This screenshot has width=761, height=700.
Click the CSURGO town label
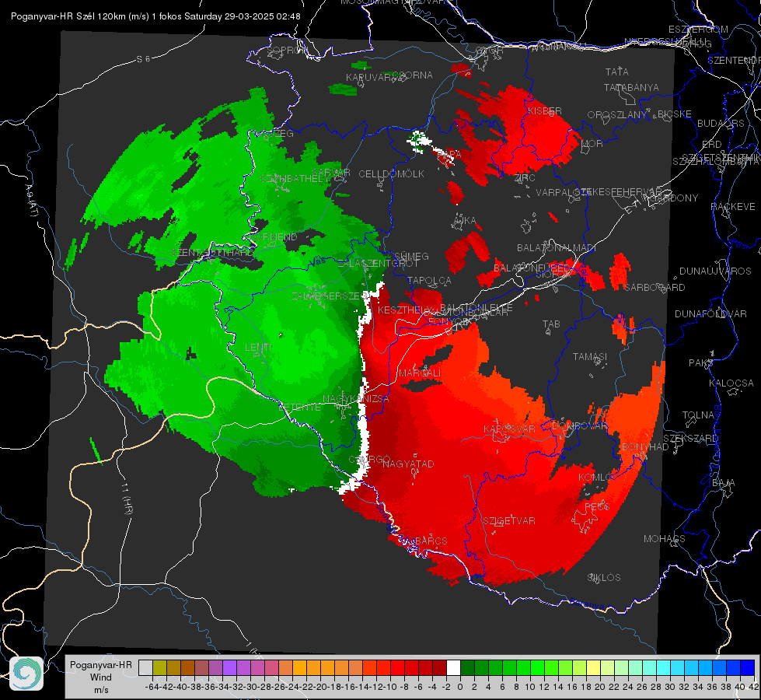click(x=369, y=459)
